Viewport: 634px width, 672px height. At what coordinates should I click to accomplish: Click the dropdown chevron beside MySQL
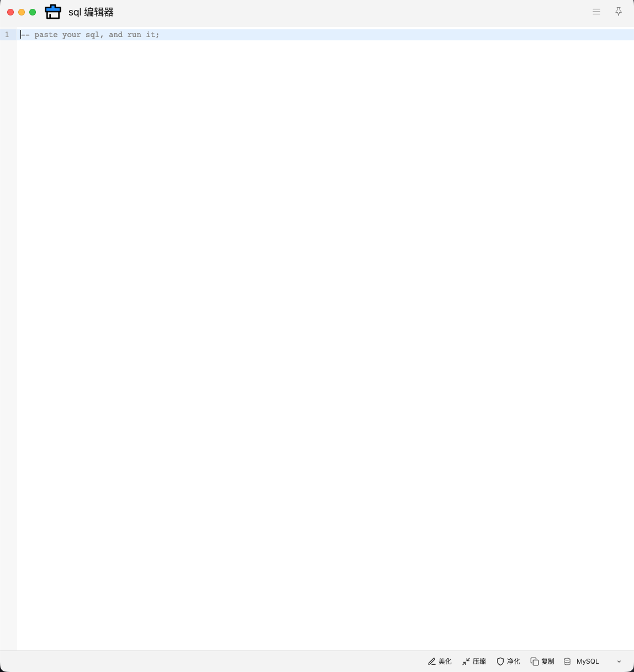tap(619, 662)
